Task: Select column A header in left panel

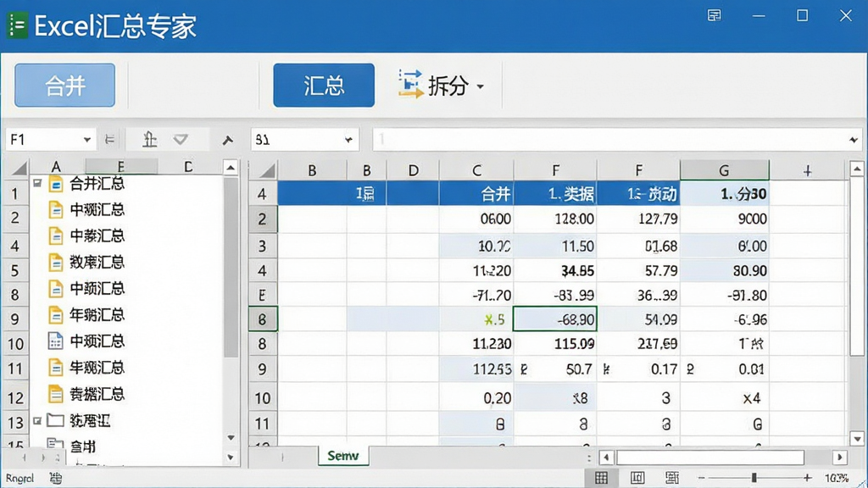Action: (x=56, y=167)
